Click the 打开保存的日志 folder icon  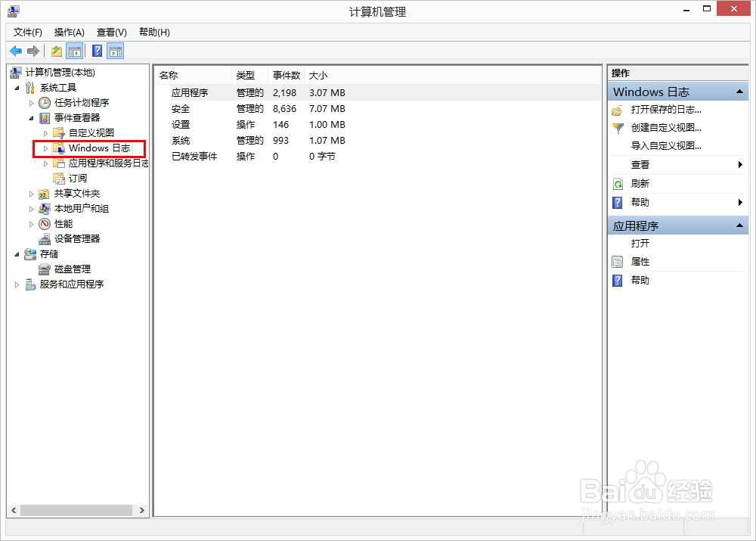[x=617, y=110]
